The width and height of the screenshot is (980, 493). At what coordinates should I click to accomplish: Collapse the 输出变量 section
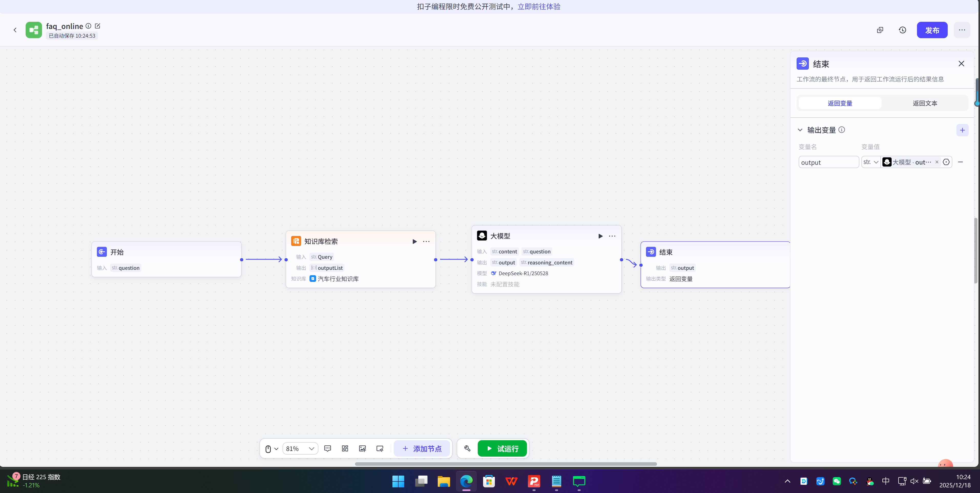coord(800,130)
